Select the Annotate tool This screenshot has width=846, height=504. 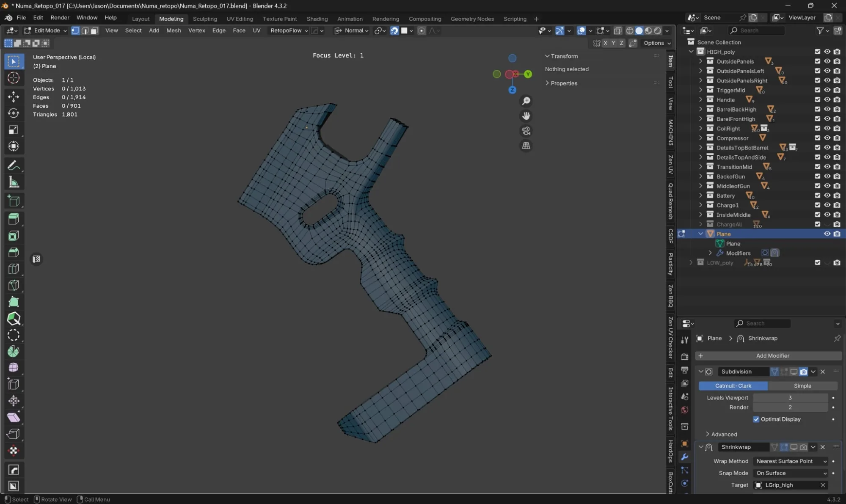[x=14, y=165]
